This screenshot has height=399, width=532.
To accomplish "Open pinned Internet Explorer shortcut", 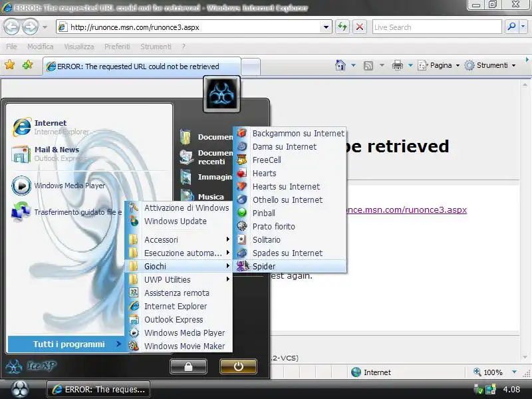I will click(51, 127).
